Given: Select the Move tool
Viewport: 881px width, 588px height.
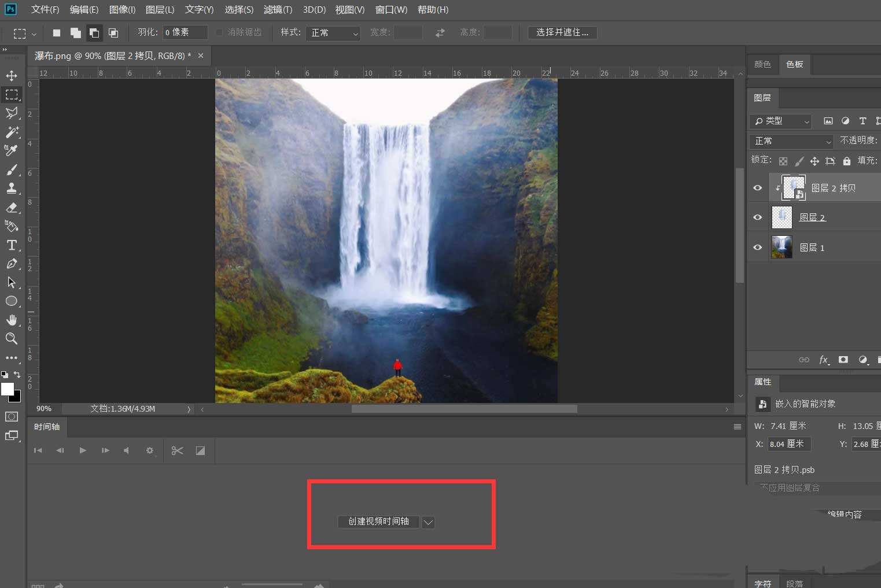Looking at the screenshot, I should (x=12, y=76).
